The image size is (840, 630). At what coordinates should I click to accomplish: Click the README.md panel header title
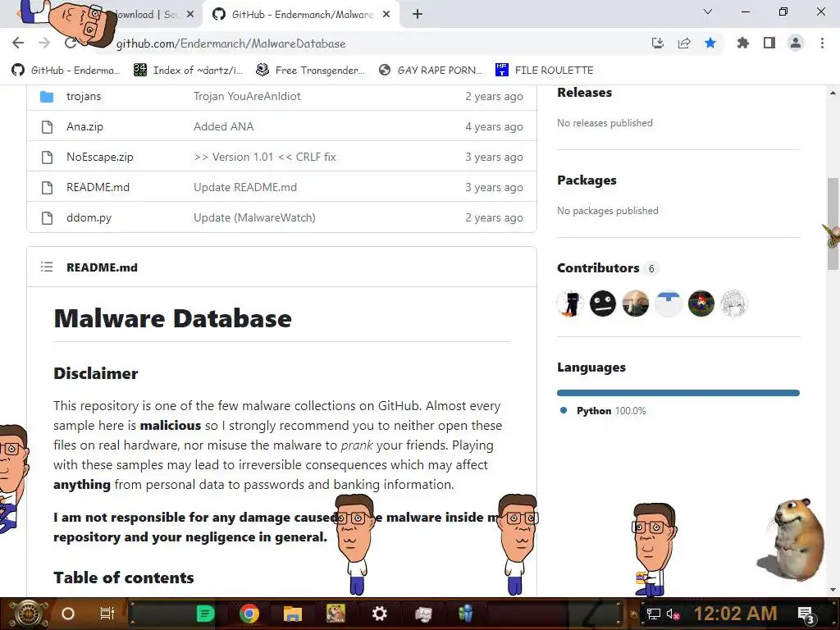click(x=102, y=267)
